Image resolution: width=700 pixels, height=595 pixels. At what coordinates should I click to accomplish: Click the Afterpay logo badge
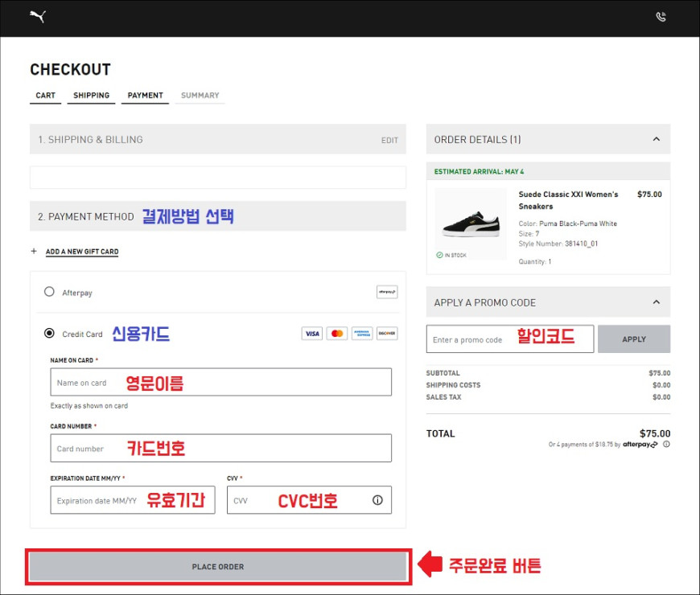coord(387,292)
